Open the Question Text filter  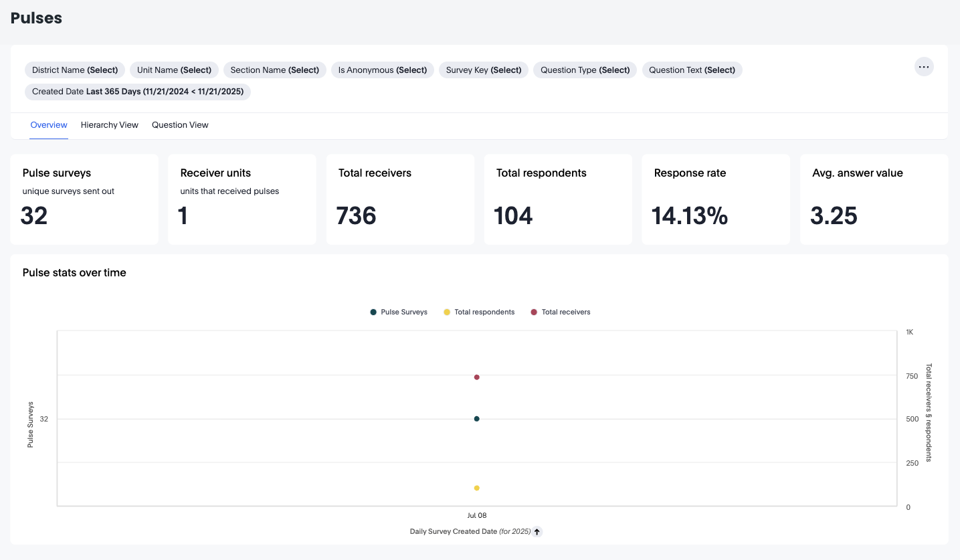pos(692,70)
